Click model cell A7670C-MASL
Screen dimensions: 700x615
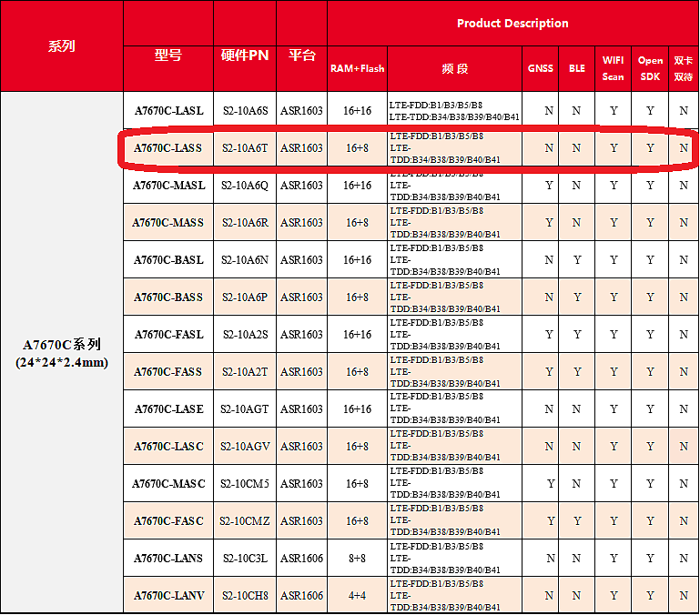click(168, 186)
